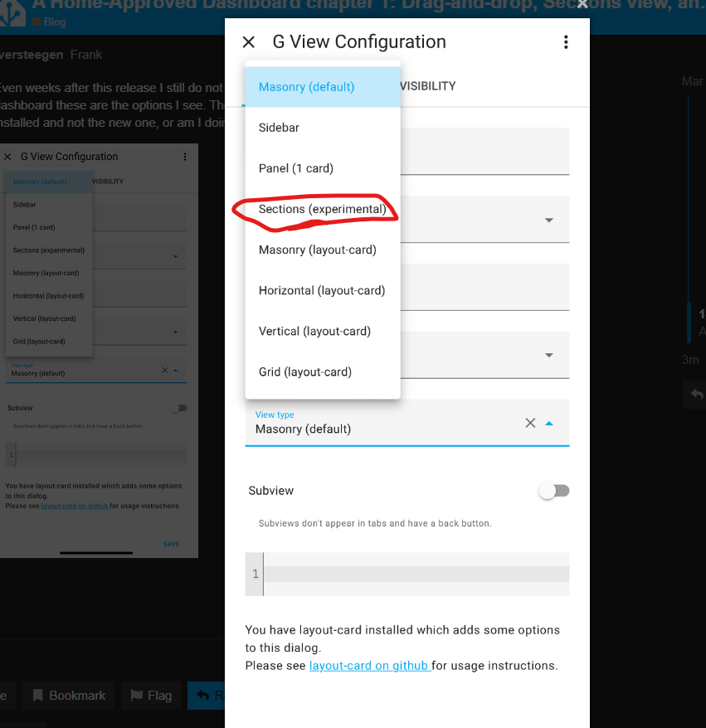Click the three-dot menu in G View Configuration
The image size is (706, 728).
point(566,41)
